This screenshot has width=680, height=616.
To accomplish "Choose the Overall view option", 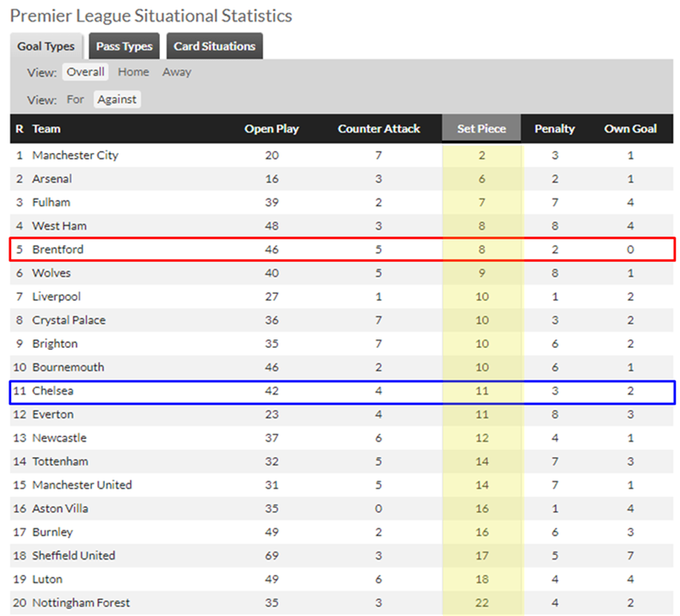I will (x=85, y=72).
